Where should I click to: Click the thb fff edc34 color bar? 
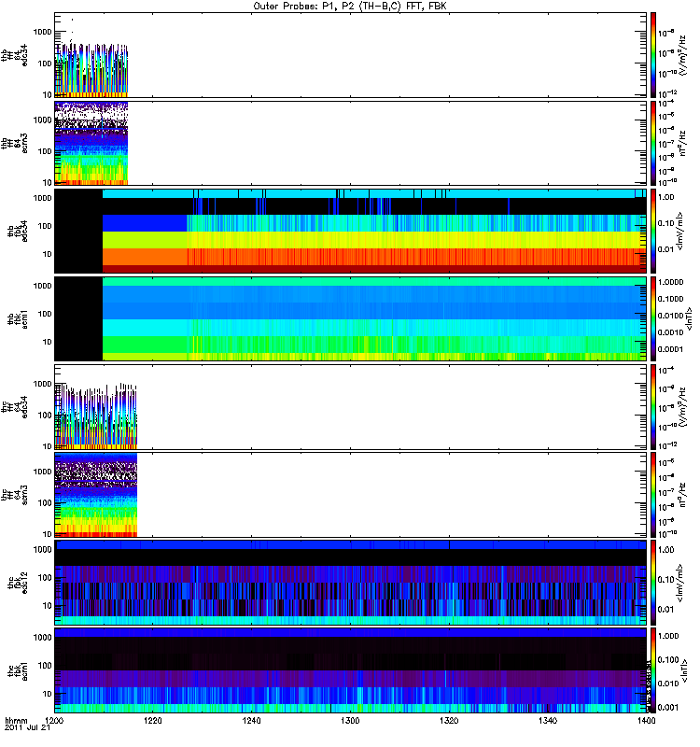pyautogui.click(x=654, y=55)
